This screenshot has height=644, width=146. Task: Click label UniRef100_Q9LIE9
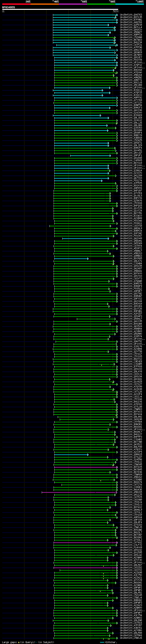[x=131, y=146]
